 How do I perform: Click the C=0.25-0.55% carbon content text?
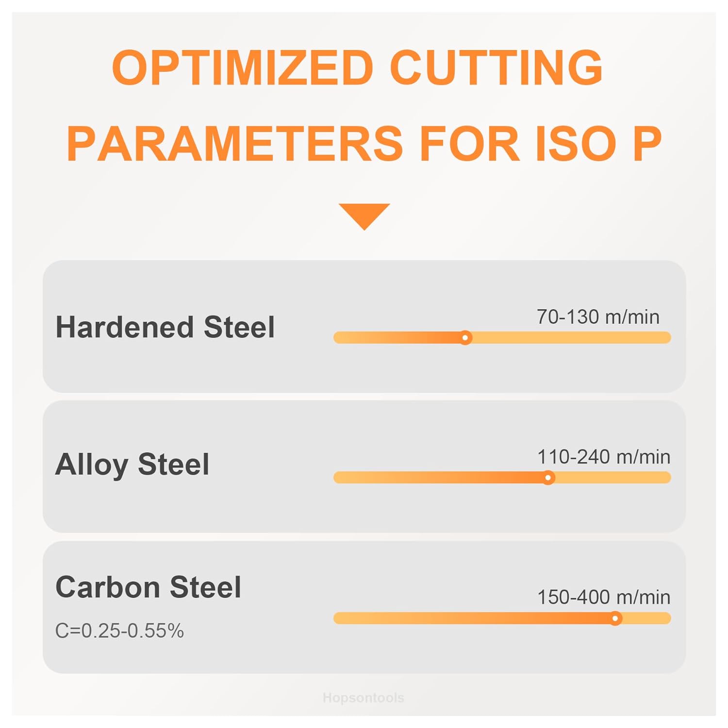coord(119,631)
